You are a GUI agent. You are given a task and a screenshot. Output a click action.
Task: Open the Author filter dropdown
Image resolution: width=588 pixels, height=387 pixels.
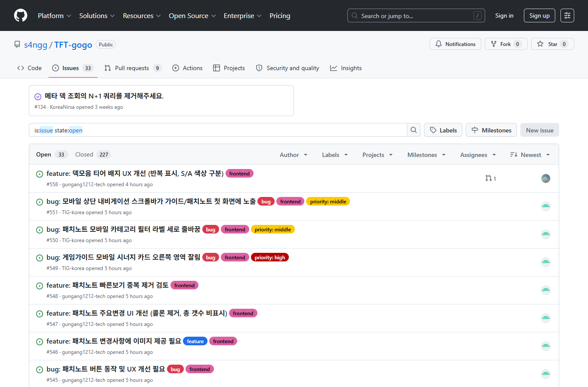294,155
